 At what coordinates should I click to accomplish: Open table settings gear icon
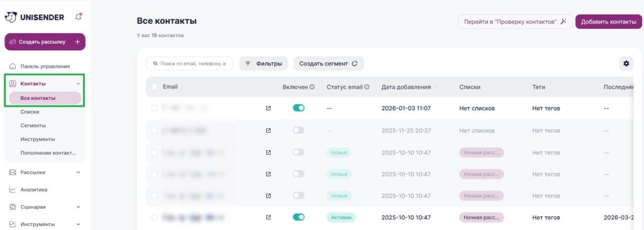point(626,63)
